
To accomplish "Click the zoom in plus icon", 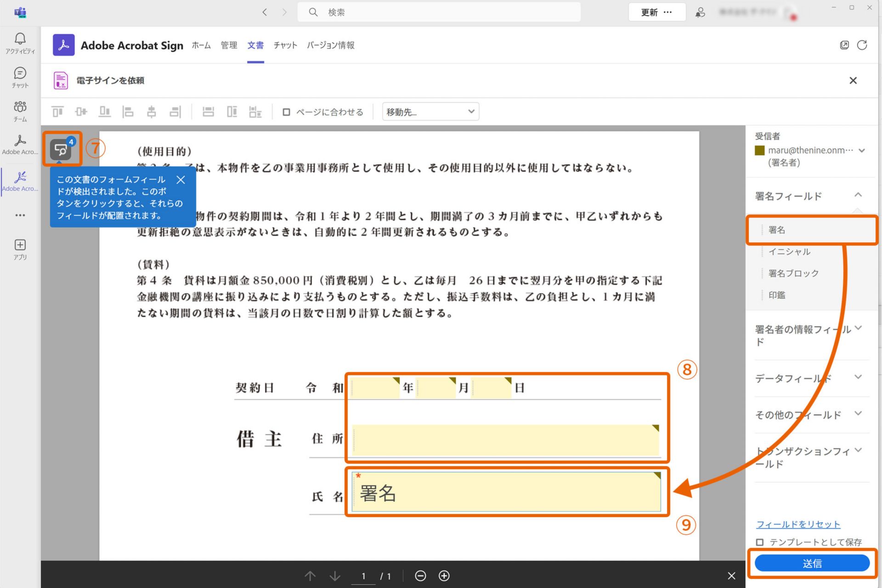I will pyautogui.click(x=444, y=576).
